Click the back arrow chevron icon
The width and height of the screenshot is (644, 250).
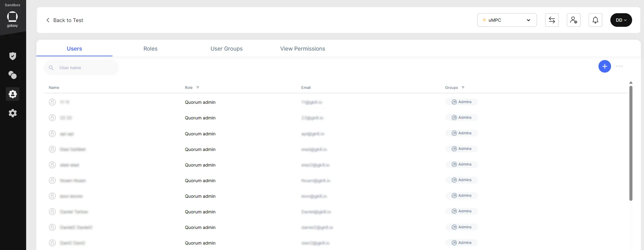pyautogui.click(x=48, y=20)
